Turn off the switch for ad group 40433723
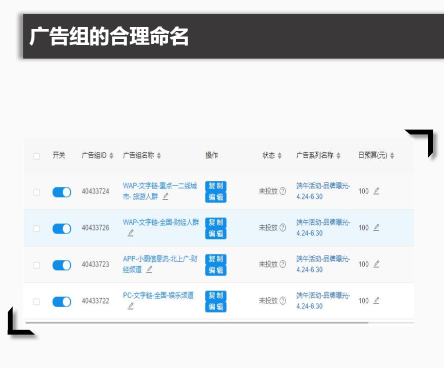 (x=62, y=265)
